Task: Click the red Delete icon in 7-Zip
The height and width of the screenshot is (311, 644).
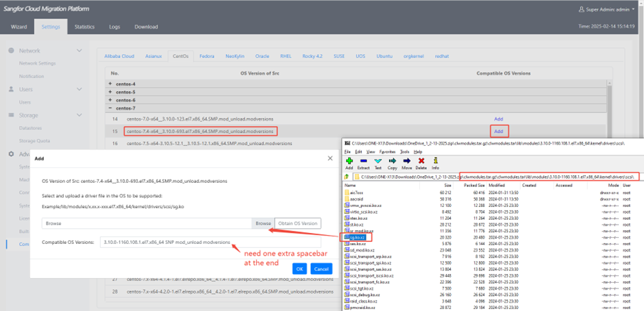Action: [421, 161]
